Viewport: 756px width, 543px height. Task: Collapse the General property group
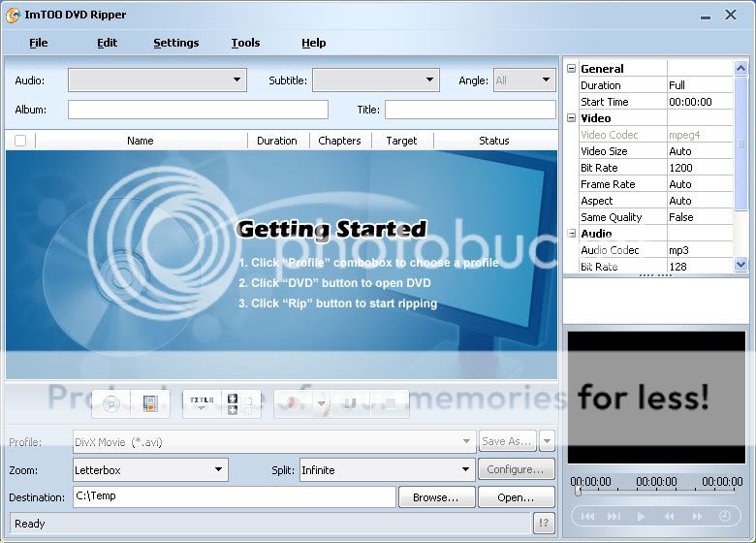pos(571,69)
